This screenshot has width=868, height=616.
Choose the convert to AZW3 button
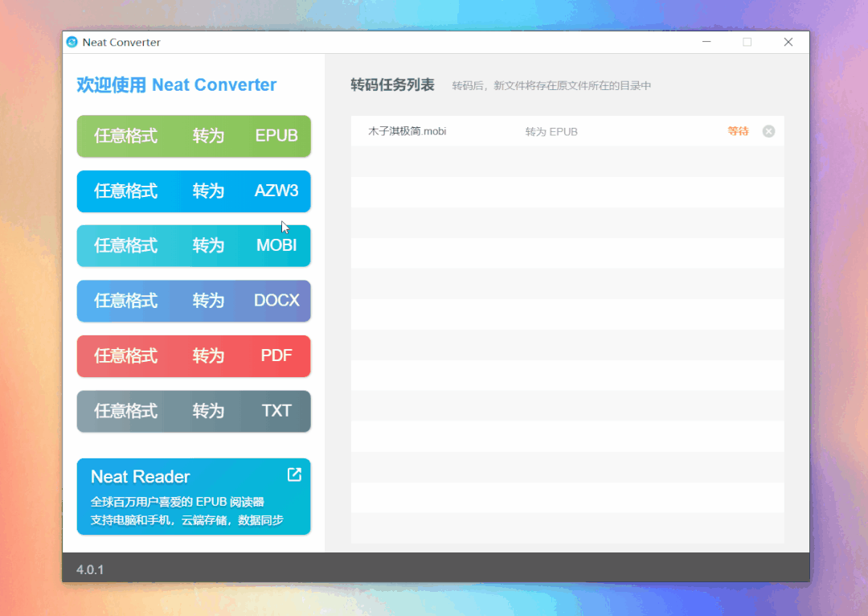tap(194, 191)
